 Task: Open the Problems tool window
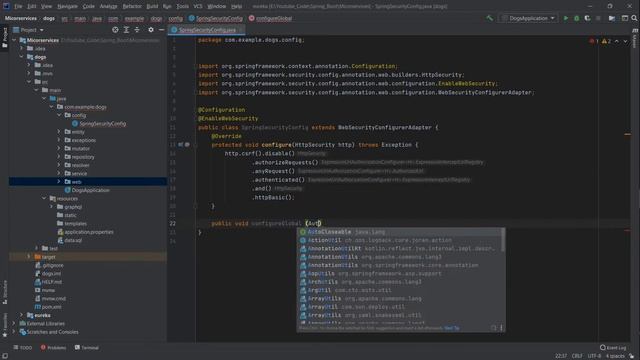click(x=53, y=348)
